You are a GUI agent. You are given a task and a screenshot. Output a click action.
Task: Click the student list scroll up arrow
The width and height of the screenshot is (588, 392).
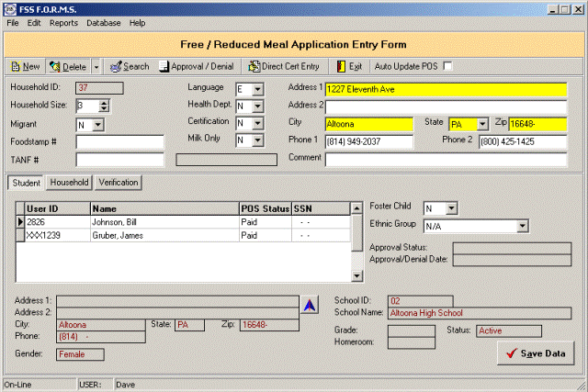(x=356, y=208)
